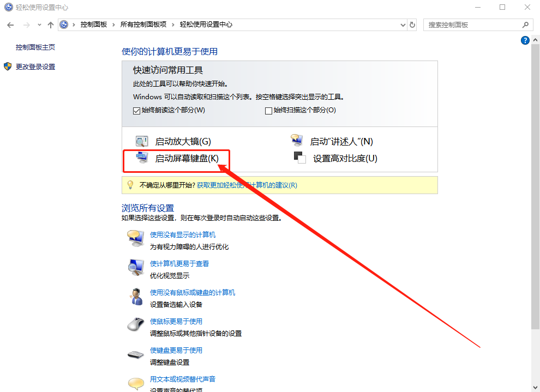
Task: Open the address bar history dropdown arrow
Action: click(403, 25)
